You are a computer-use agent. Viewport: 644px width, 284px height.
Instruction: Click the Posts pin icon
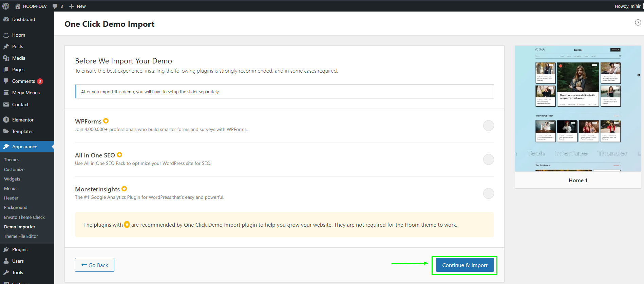[6, 46]
